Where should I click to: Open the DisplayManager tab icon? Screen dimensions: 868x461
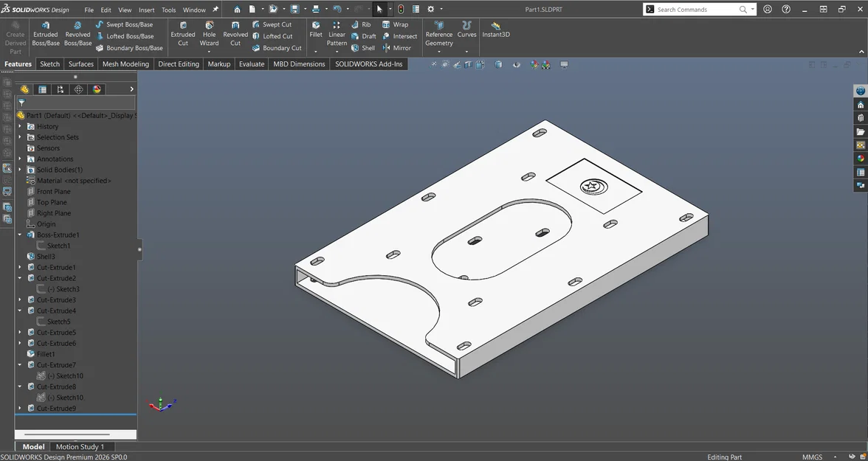pos(97,89)
